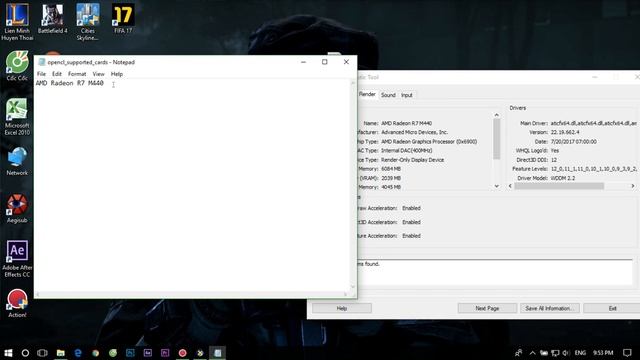Viewport: 640px width, 360px height.
Task: Click the device Name value AMD Radeon R7 M440
Action: pos(406,123)
